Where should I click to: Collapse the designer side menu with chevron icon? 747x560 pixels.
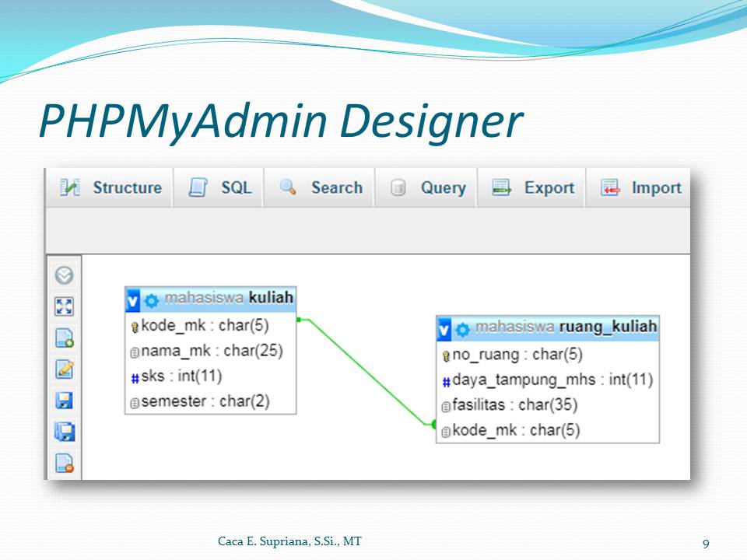click(x=65, y=275)
